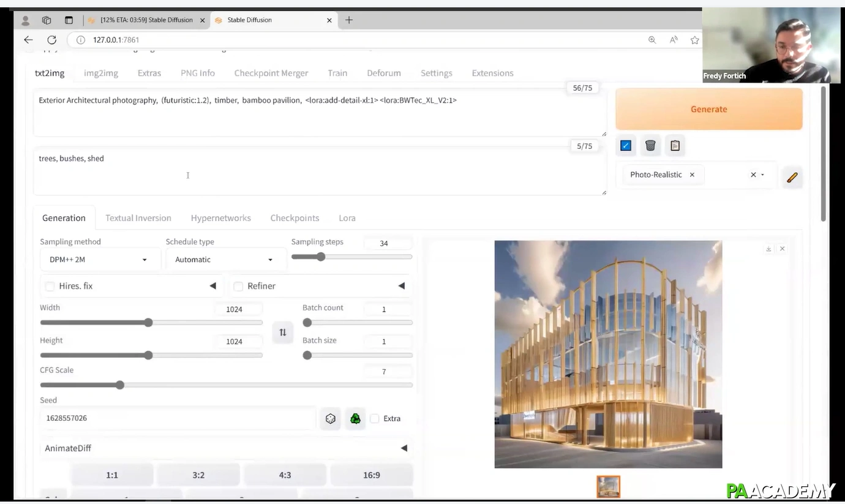The height and width of the screenshot is (504, 845).
Task: Enable the Refiner checkbox
Action: (x=239, y=286)
